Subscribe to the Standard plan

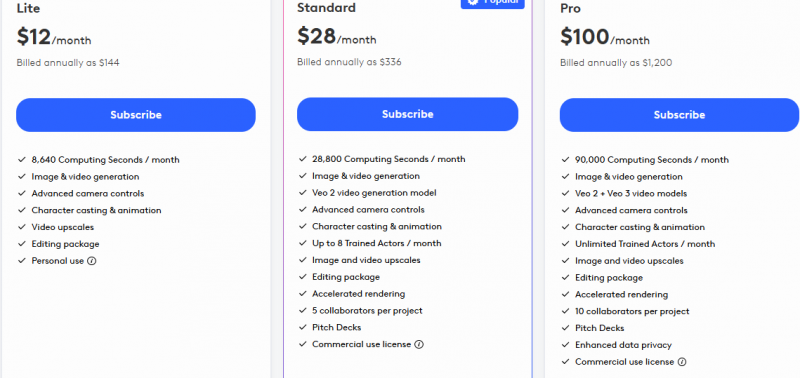pos(408,114)
